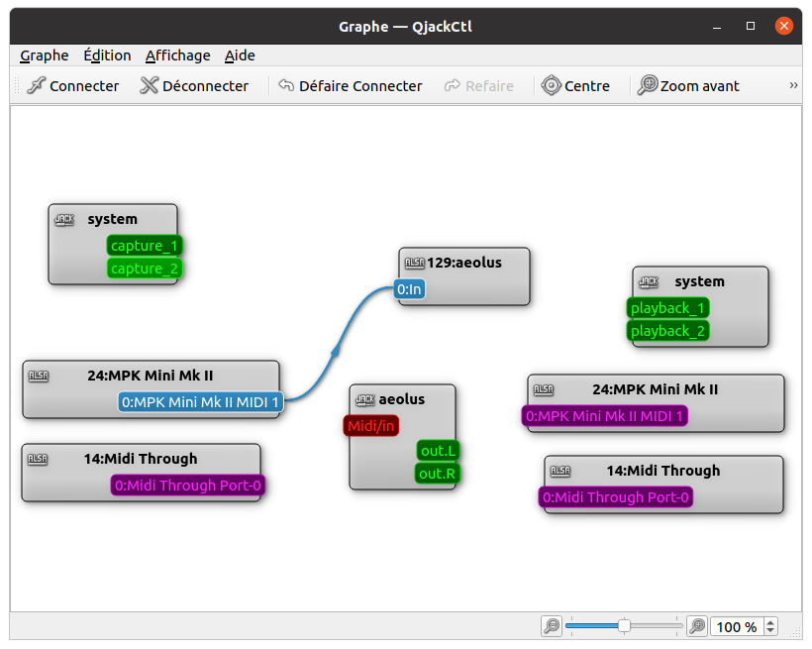Click zoom out magnifier in status bar
The width and height of the screenshot is (812, 649).
(x=552, y=626)
